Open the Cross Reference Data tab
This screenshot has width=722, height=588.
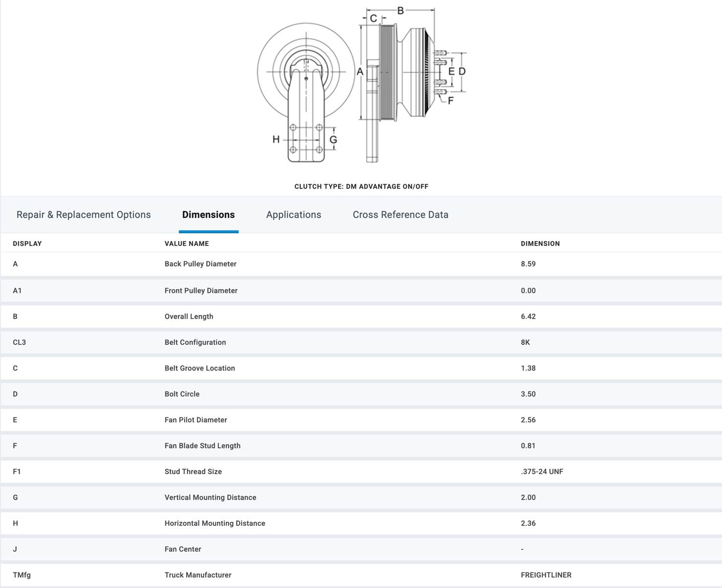tap(400, 215)
